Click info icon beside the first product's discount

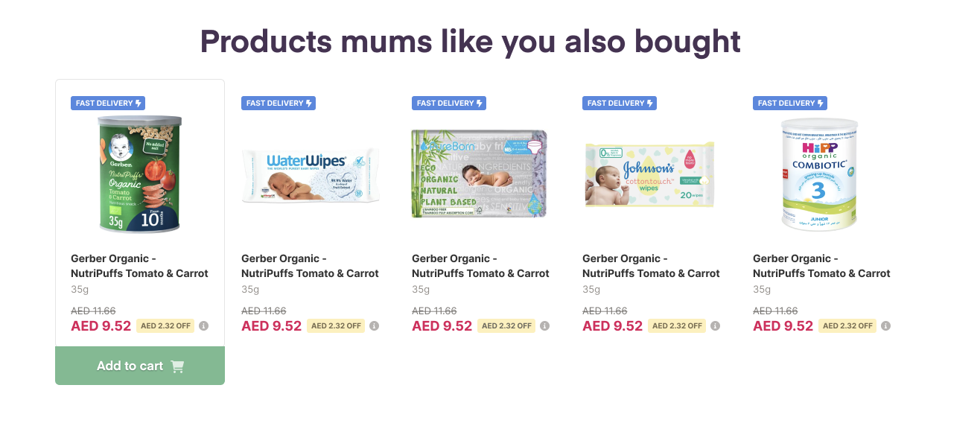coord(204,325)
